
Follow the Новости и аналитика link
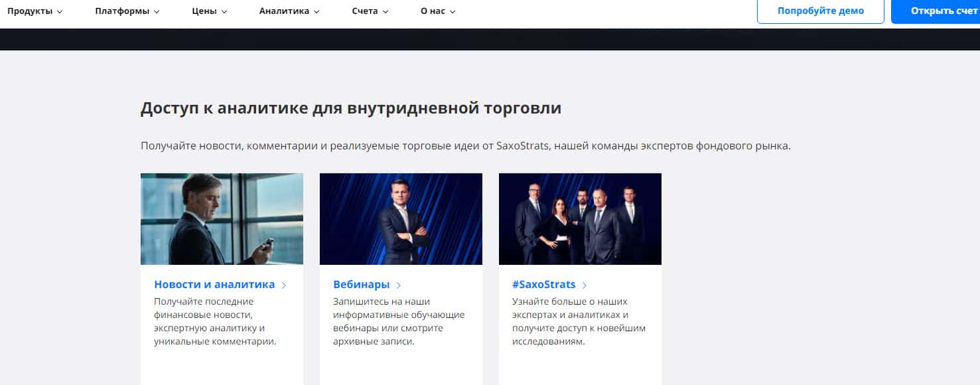point(214,285)
